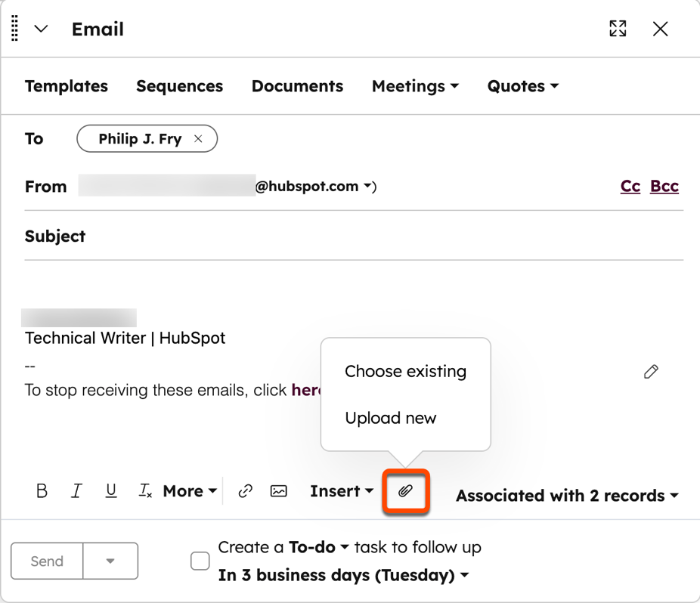Switch to the Sequences tab
Screen dimensions: 700x603
[179, 86]
